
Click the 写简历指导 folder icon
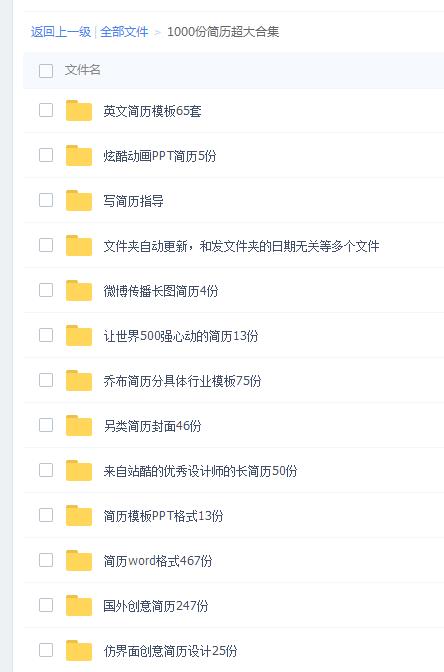(x=79, y=201)
